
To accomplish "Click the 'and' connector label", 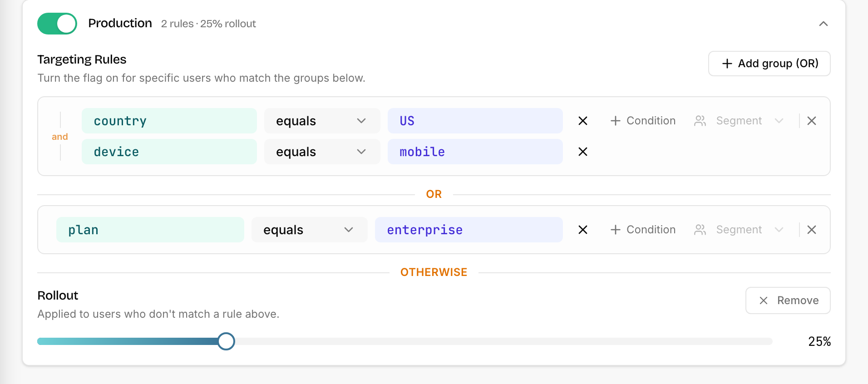I will click(x=60, y=137).
